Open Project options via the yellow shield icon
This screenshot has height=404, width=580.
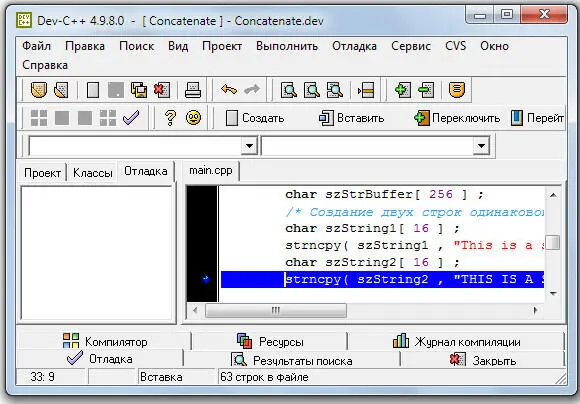coord(456,90)
